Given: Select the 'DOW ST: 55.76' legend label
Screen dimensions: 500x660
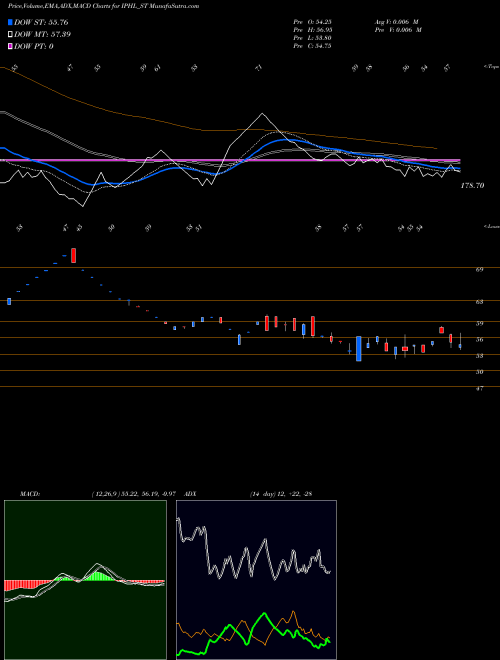Looking at the screenshot, I should (41, 22).
